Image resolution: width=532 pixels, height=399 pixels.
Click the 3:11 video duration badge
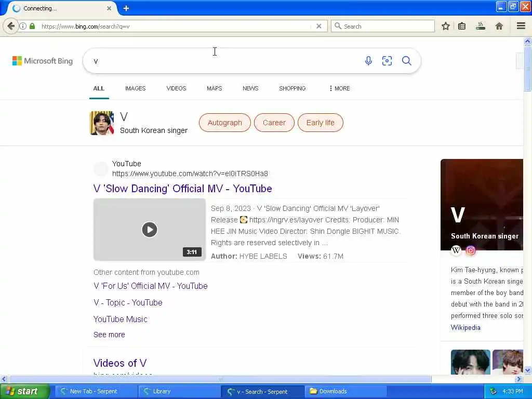point(192,252)
